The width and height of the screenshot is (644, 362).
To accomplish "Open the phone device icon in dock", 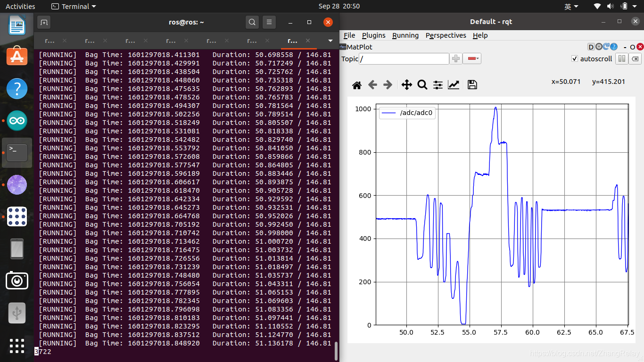I will [x=17, y=249].
